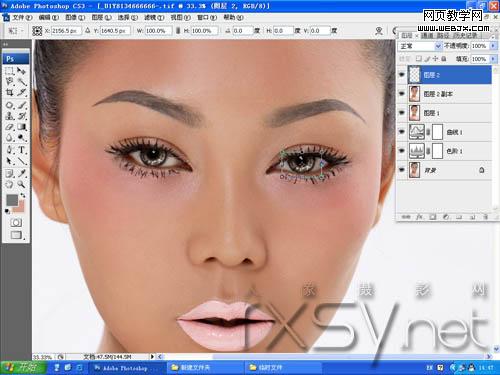
Task: Hide the 图层 2 layer
Action: [x=402, y=75]
